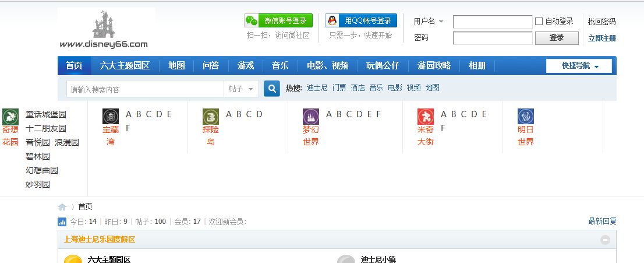
Task: Open 问答 nav tab
Action: click(211, 65)
